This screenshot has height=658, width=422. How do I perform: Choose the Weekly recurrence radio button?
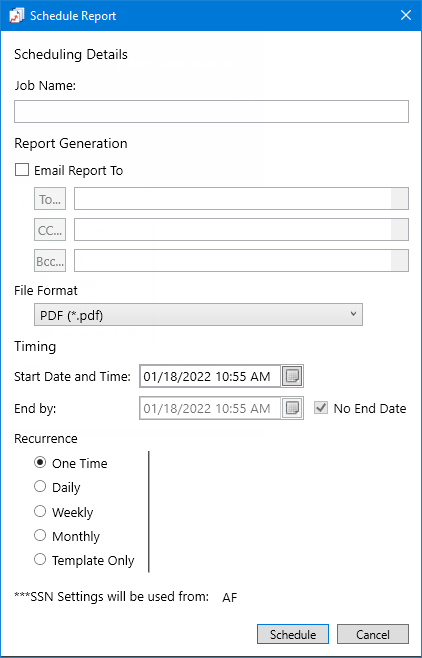(x=40, y=511)
